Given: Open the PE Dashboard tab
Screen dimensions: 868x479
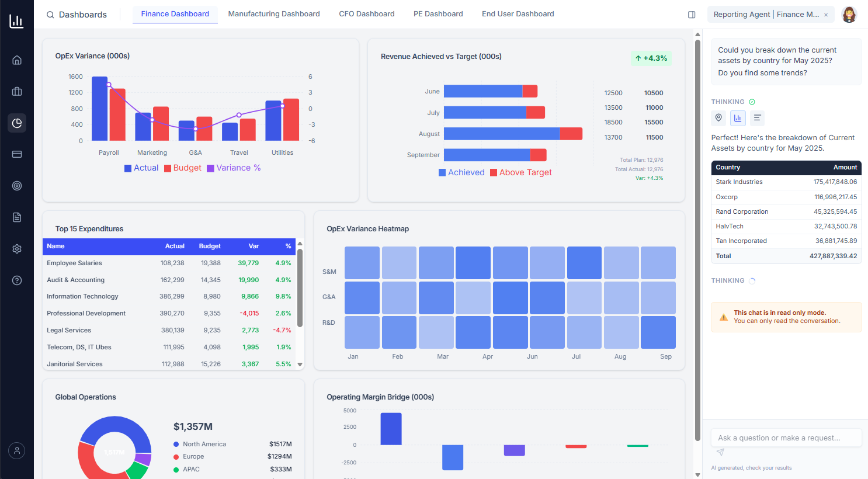Looking at the screenshot, I should click(x=438, y=14).
